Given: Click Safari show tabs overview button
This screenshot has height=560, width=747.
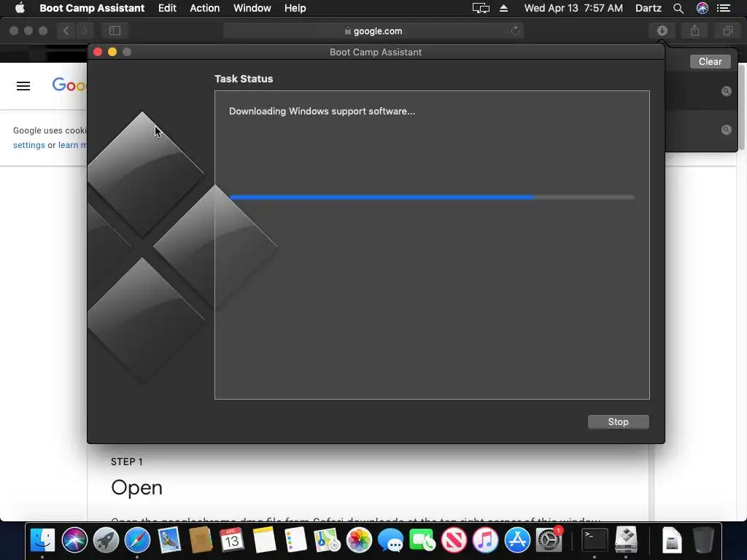Looking at the screenshot, I should point(727,31).
